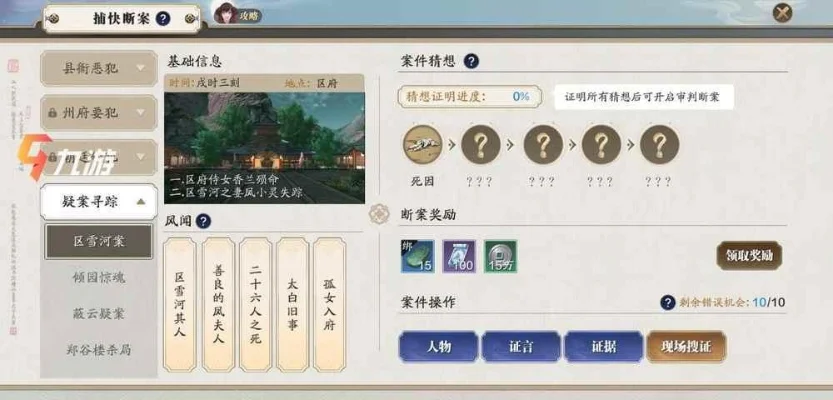The width and height of the screenshot is (833, 400).
Task: Click the 现场搜证 button
Action: pos(686,347)
